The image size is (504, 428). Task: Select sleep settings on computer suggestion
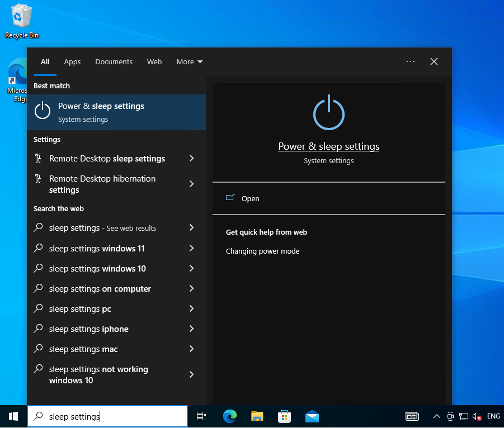pyautogui.click(x=100, y=289)
